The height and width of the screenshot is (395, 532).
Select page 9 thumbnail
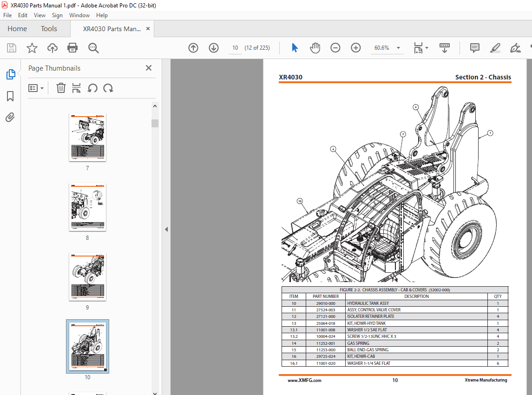pyautogui.click(x=87, y=276)
